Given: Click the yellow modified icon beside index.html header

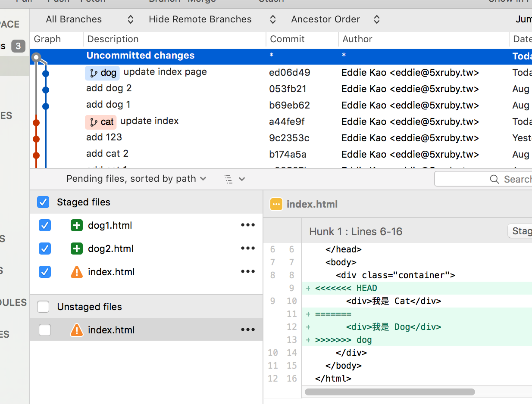Looking at the screenshot, I should [276, 204].
